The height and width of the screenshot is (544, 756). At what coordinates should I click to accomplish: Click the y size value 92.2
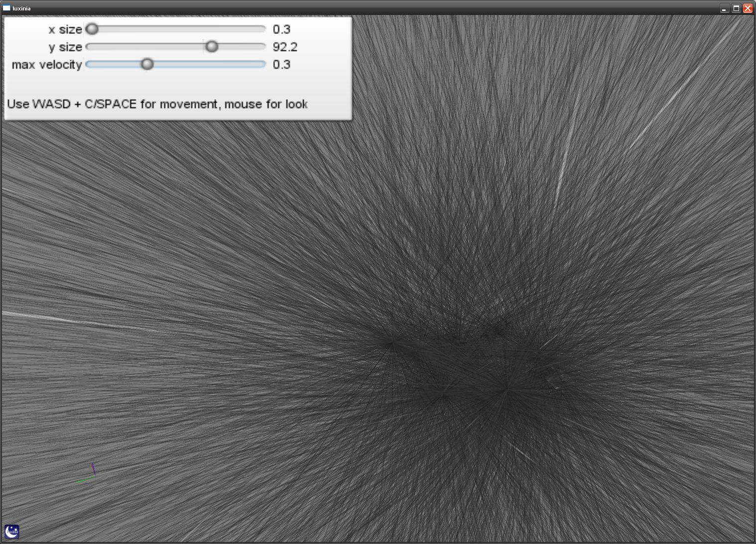(285, 47)
